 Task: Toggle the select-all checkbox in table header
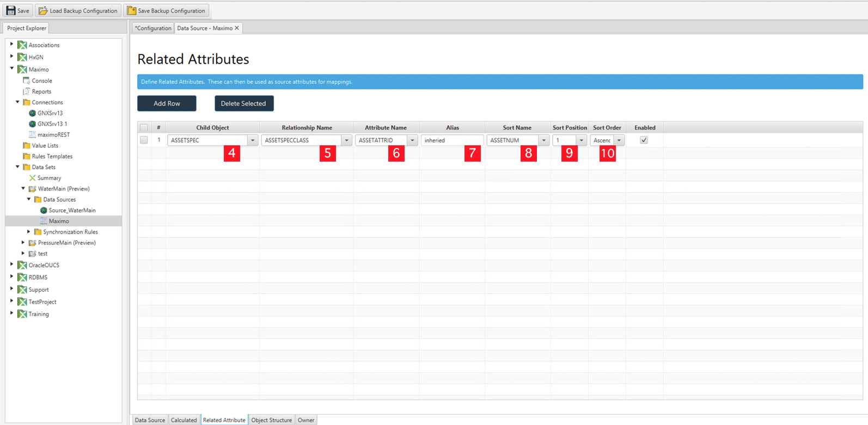click(144, 128)
